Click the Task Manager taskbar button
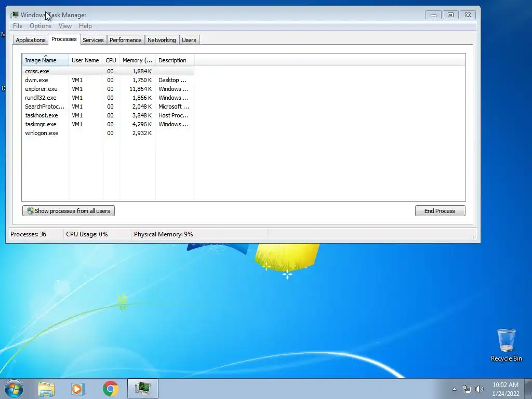Screen dimensions: 532x399 click(143, 389)
